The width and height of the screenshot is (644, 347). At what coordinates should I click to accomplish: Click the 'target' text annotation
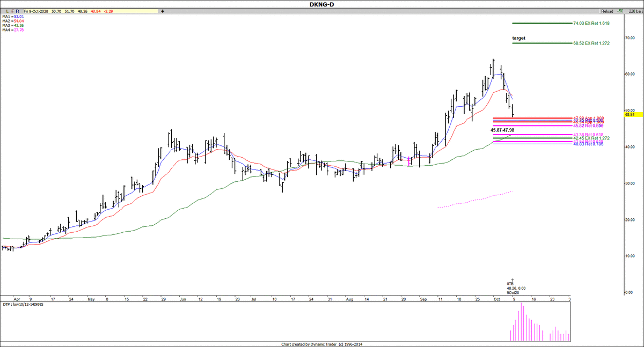click(x=518, y=38)
